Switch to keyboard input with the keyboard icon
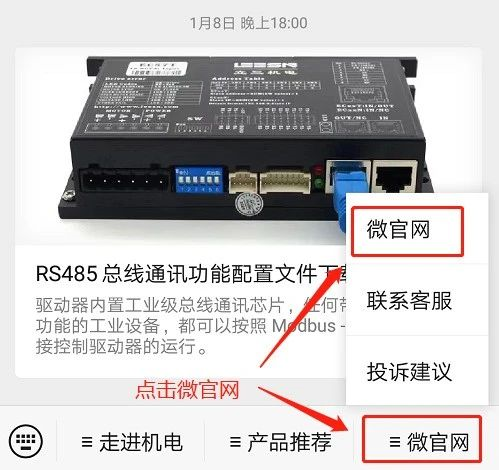The width and height of the screenshot is (499, 470). pyautogui.click(x=26, y=441)
